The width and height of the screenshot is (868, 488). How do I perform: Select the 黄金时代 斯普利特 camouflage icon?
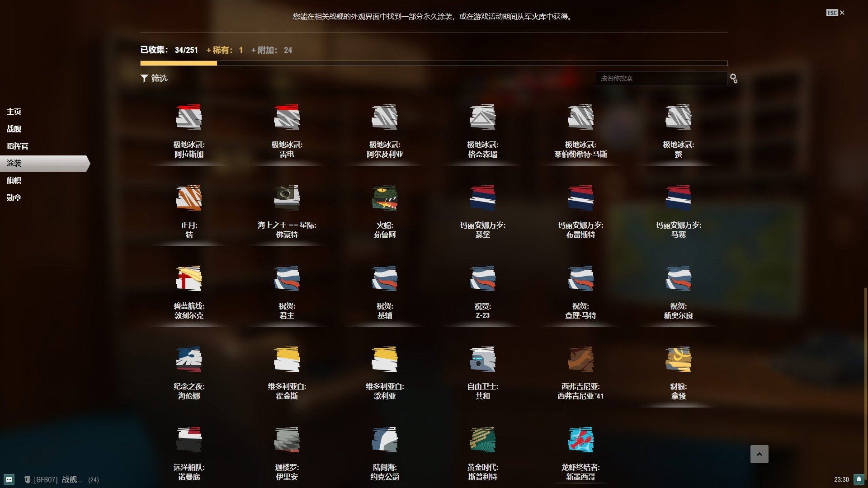tap(482, 440)
